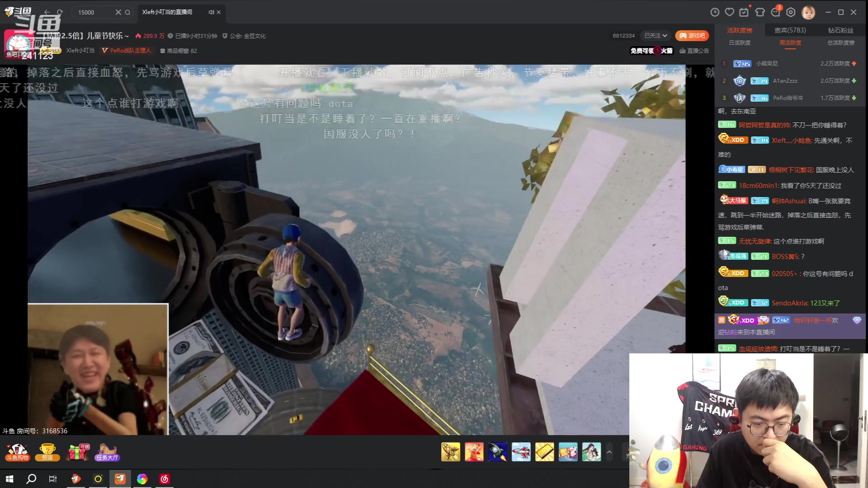This screenshot has height=488, width=868.
Task: Open the user avatar profile
Action: click(x=808, y=12)
